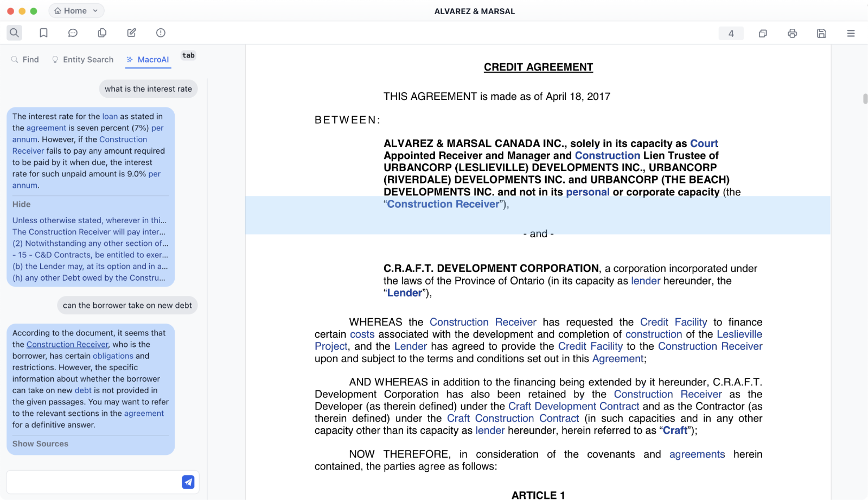Click underlined 'Construction Receiver' link in debt answer
This screenshot has height=500, width=868.
(68, 344)
